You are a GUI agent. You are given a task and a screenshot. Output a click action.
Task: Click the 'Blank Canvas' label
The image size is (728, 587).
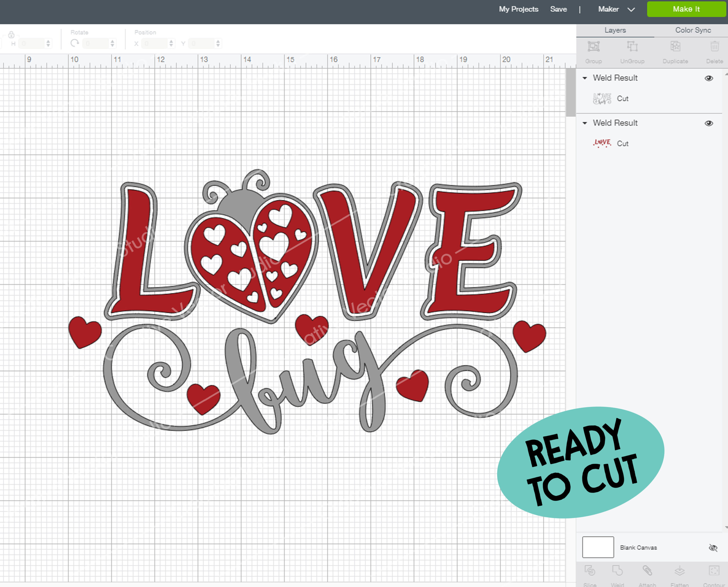coord(638,547)
